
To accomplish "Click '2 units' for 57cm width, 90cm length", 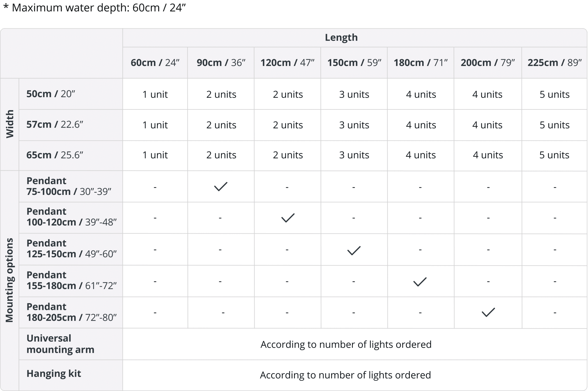I will click(221, 125).
